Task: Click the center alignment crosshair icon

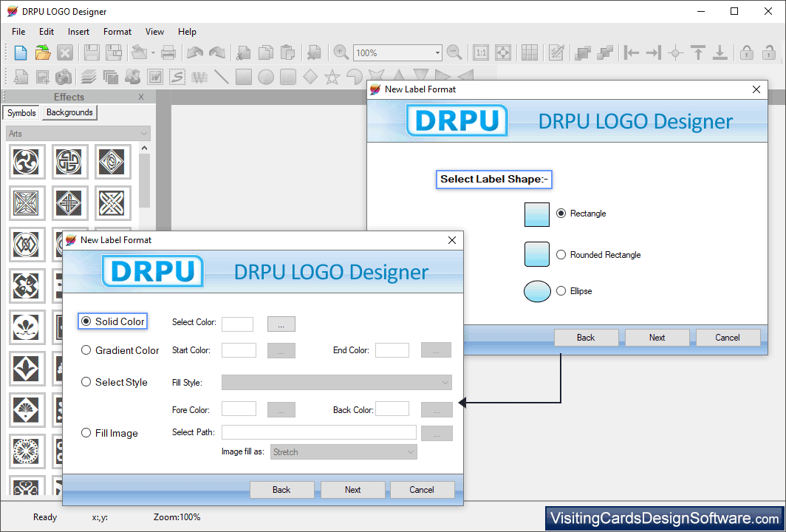Action: pos(676,52)
